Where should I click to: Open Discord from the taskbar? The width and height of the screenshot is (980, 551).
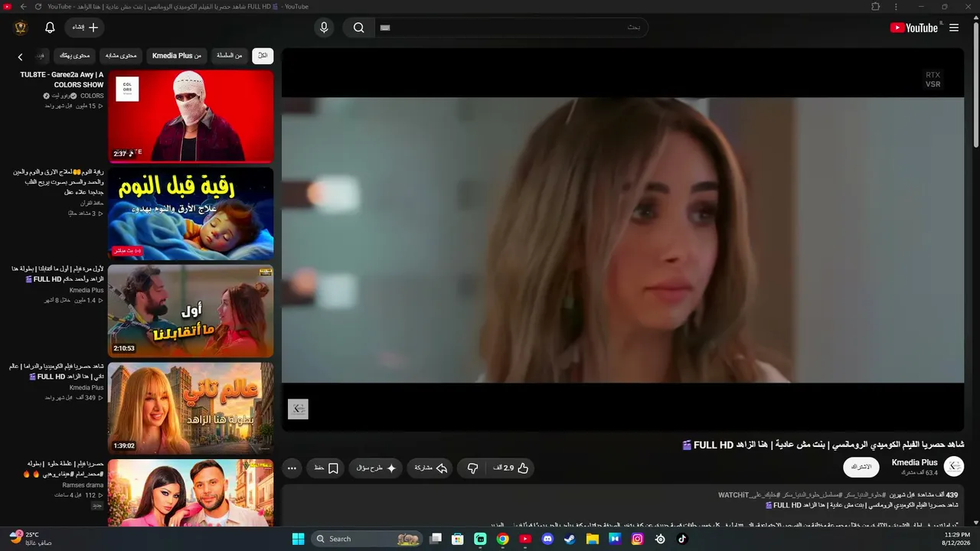pyautogui.click(x=547, y=539)
